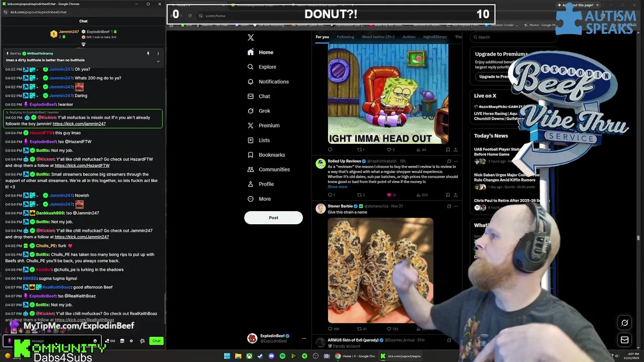Repost the Rolled Up Reviews post
644x362 pixels.
tap(360, 195)
